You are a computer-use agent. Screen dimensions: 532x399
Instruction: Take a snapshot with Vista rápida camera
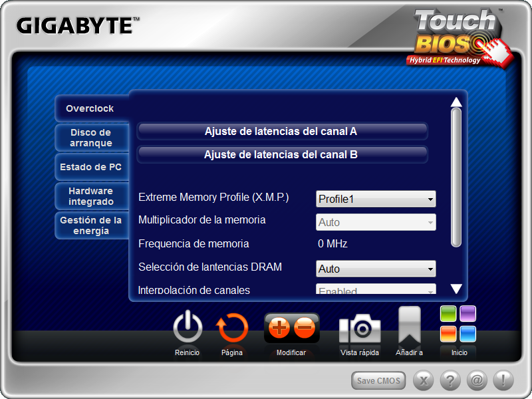tap(360, 329)
